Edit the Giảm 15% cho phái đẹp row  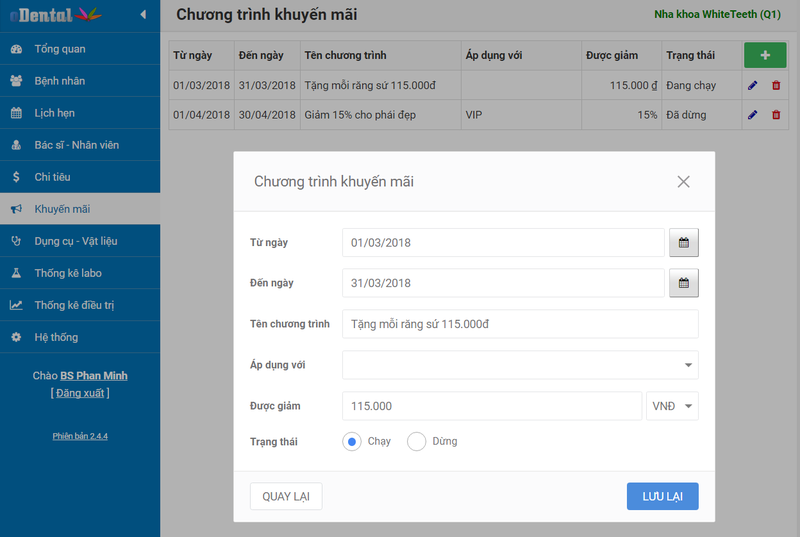click(753, 115)
